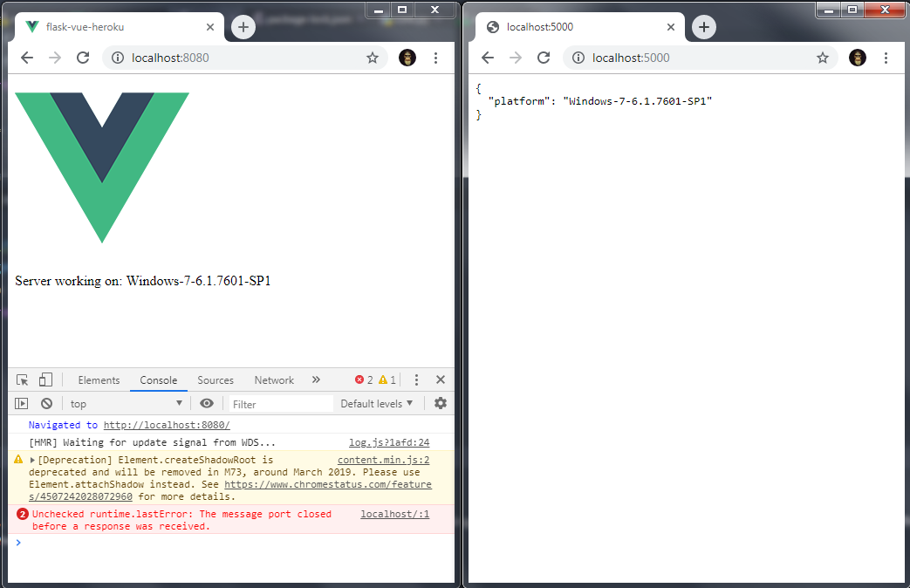910x588 pixels.
Task: Click the yellow warning triangle in console
Action: click(x=18, y=460)
